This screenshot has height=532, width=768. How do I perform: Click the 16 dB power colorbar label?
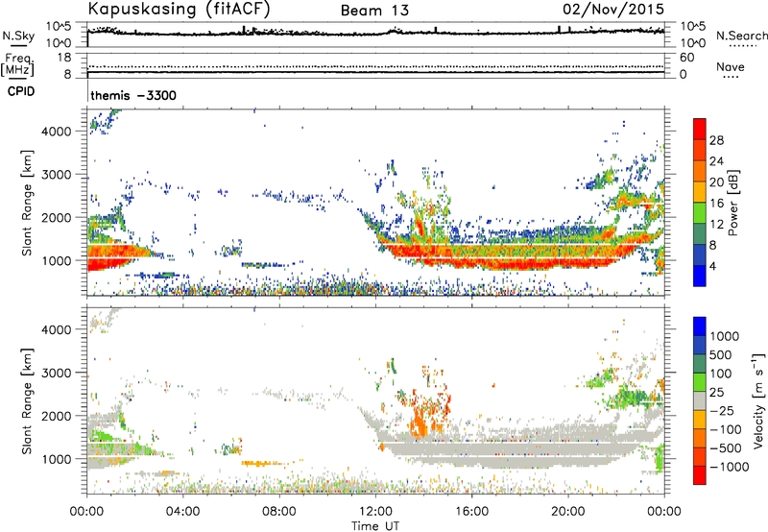pyautogui.click(x=716, y=204)
